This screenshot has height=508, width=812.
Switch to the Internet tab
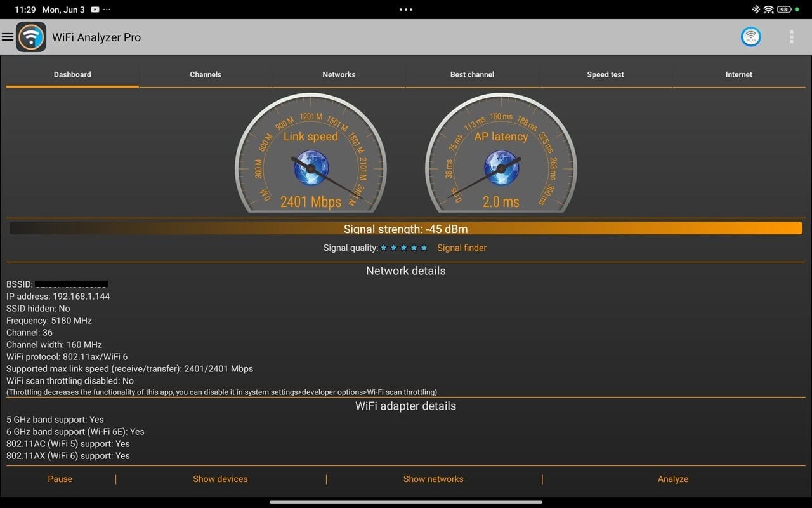coord(739,74)
